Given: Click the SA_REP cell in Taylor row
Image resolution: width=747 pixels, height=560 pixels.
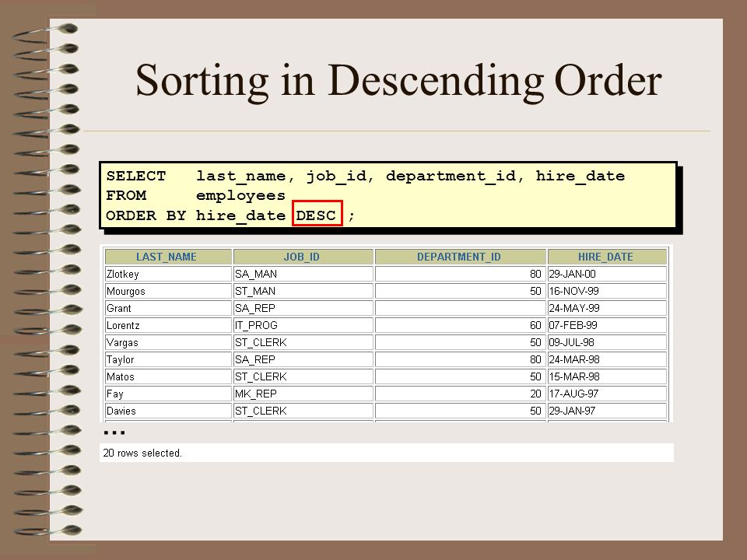Looking at the screenshot, I should pyautogui.click(x=303, y=359).
